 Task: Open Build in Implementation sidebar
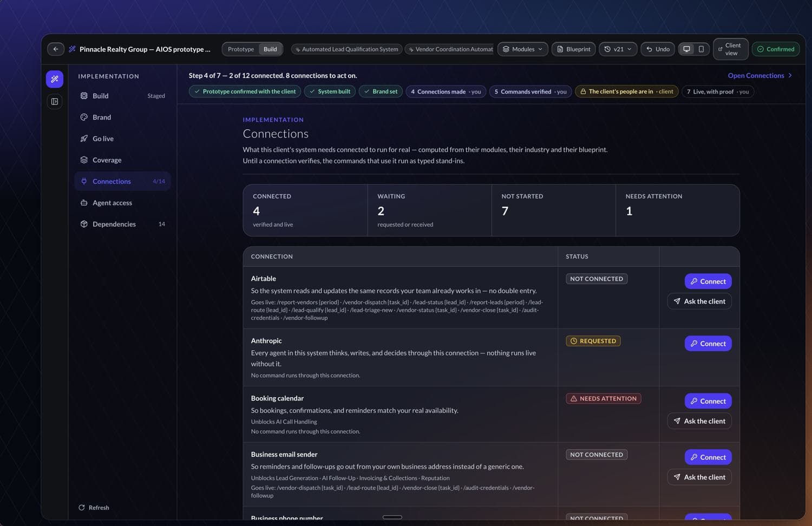pyautogui.click(x=122, y=96)
